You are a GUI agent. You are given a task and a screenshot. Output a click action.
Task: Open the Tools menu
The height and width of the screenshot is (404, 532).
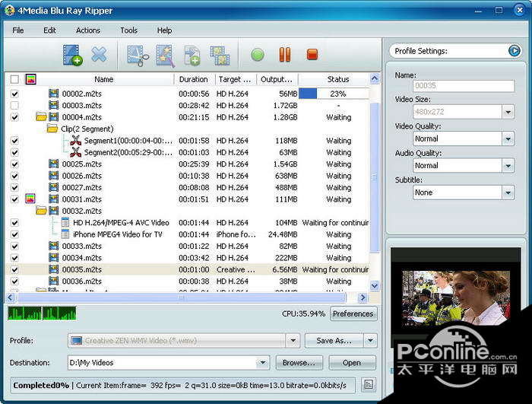[x=128, y=30]
